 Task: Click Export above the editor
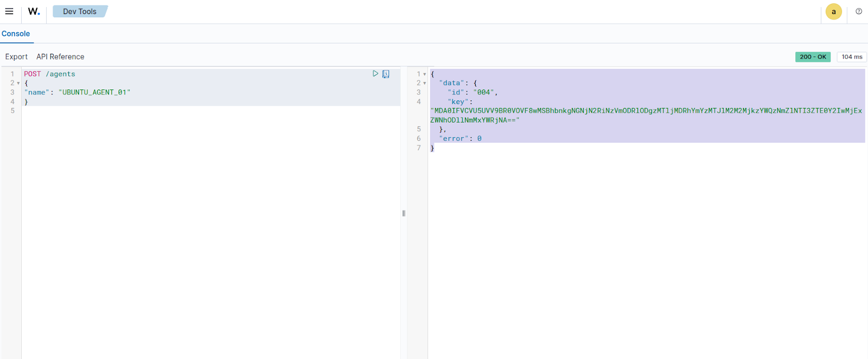pyautogui.click(x=16, y=57)
